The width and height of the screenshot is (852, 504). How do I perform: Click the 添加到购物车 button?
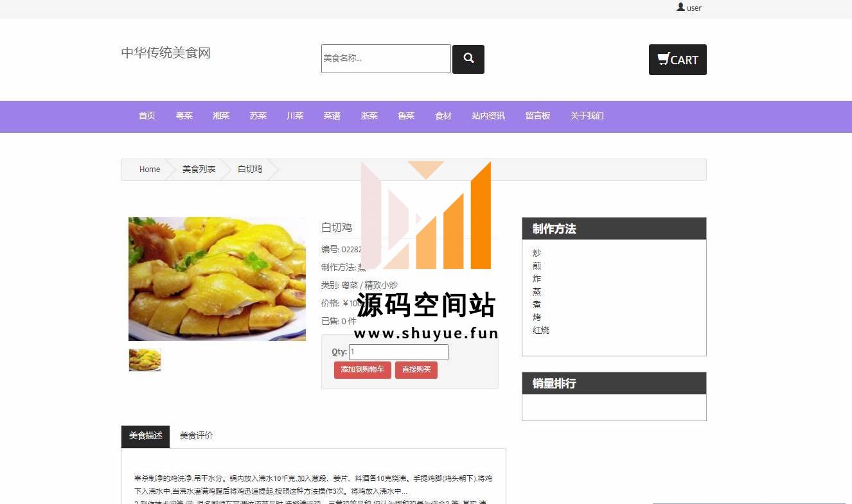[362, 370]
